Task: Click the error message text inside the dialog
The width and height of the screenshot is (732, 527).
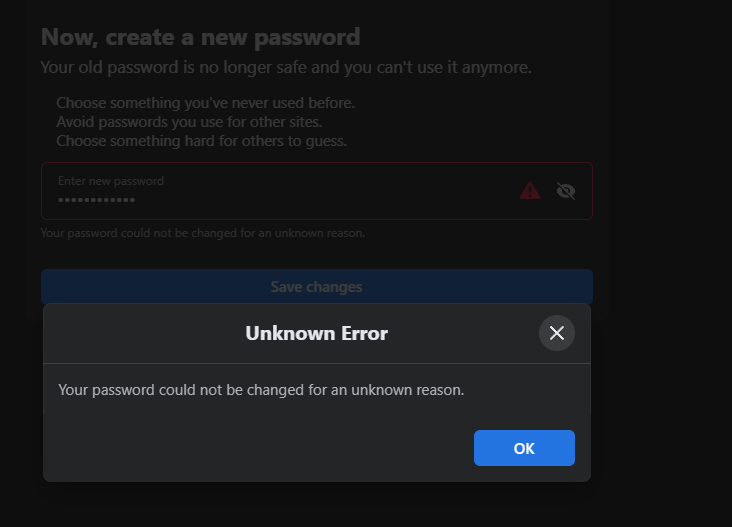Action: pos(261,390)
